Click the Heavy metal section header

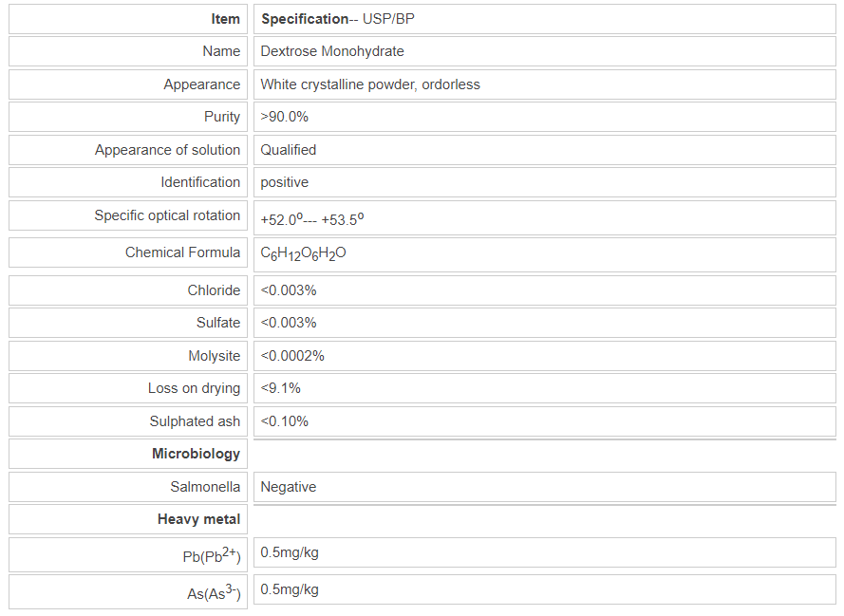point(198,519)
